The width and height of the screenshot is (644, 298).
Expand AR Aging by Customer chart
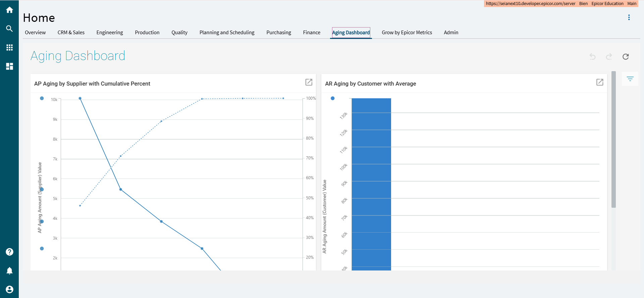click(600, 82)
